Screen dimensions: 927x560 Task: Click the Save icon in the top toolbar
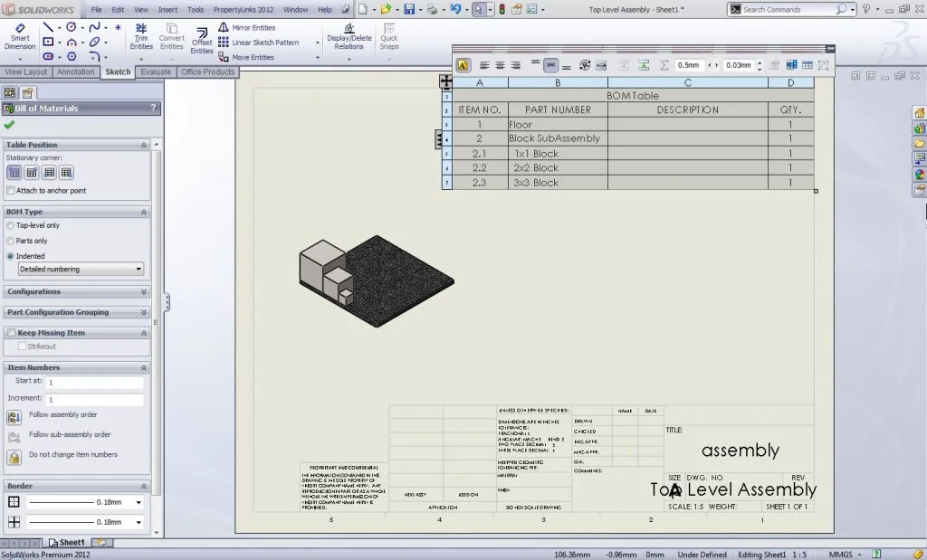(x=409, y=9)
